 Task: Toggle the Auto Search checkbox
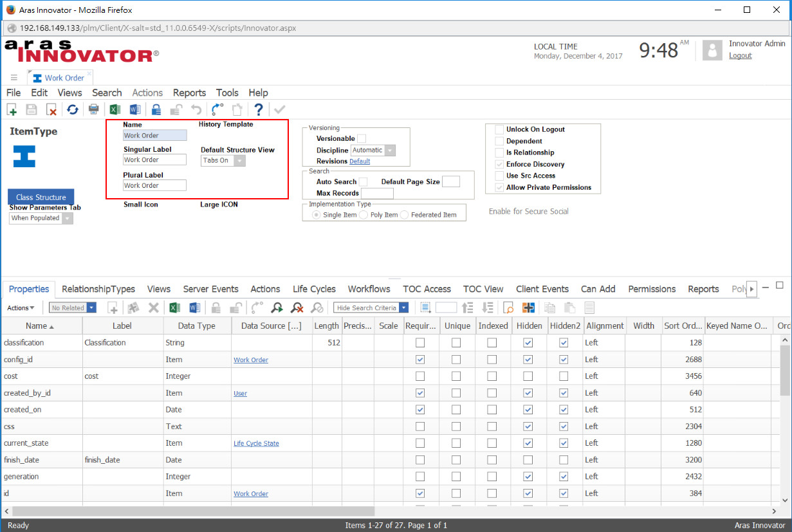363,181
